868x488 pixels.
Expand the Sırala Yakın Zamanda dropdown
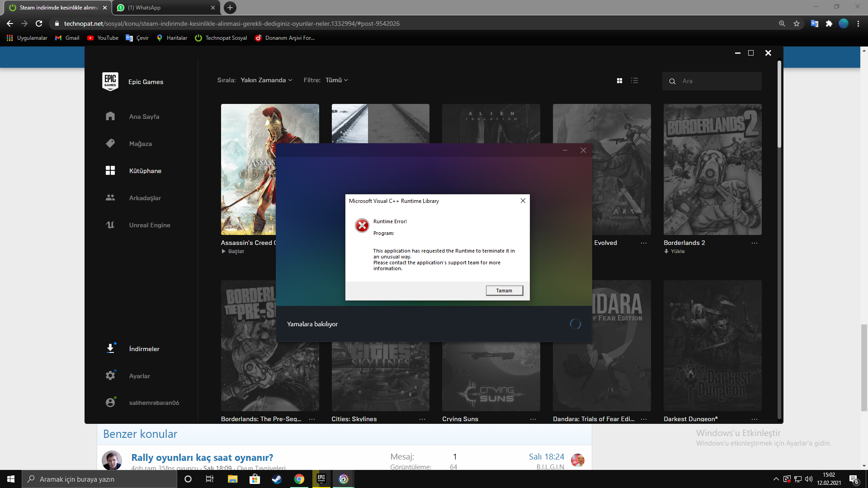pyautogui.click(x=266, y=80)
